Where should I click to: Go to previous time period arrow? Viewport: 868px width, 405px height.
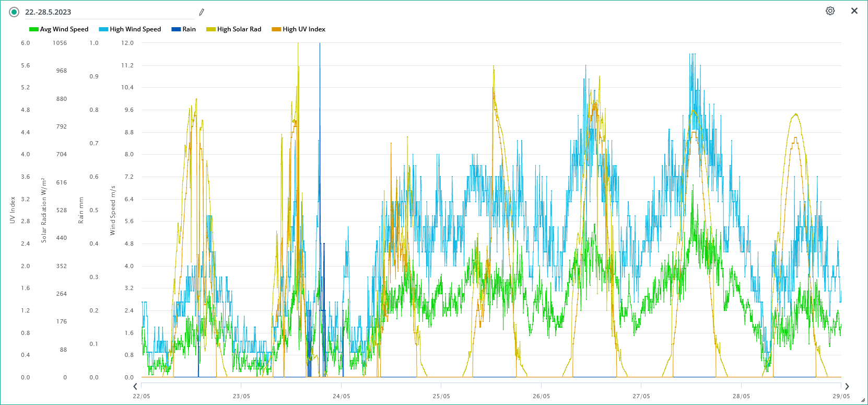click(x=135, y=387)
